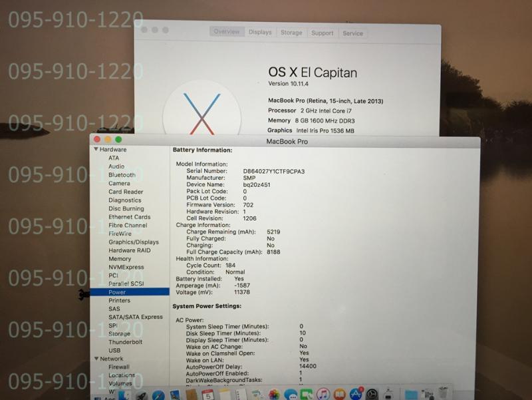This screenshot has height=400, width=532.
Task: Switch to Overview tab in About window
Action: (x=227, y=31)
